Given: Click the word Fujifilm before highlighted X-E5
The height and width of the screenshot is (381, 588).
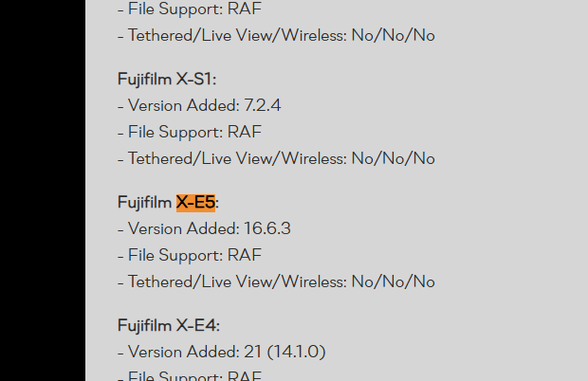Looking at the screenshot, I should (x=144, y=202).
